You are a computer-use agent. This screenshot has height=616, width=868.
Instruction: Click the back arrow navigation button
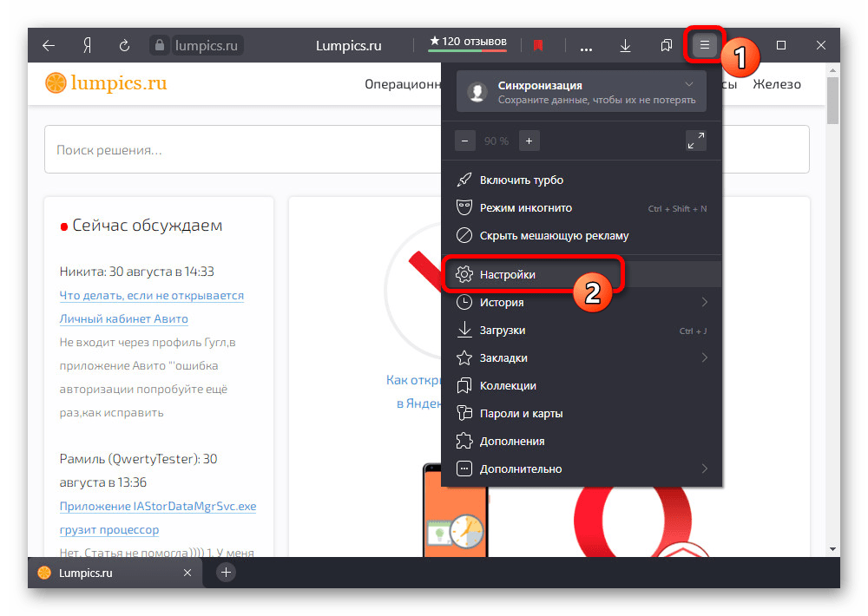point(49,45)
